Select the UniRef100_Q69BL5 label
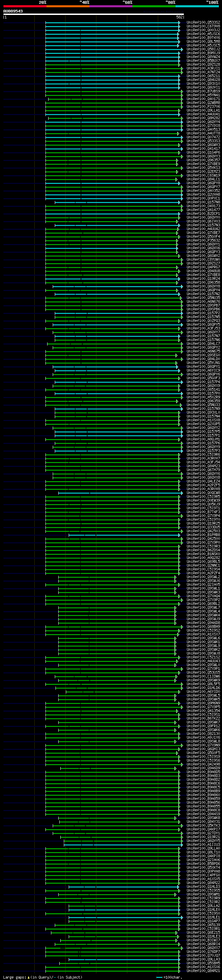 tap(203, 561)
